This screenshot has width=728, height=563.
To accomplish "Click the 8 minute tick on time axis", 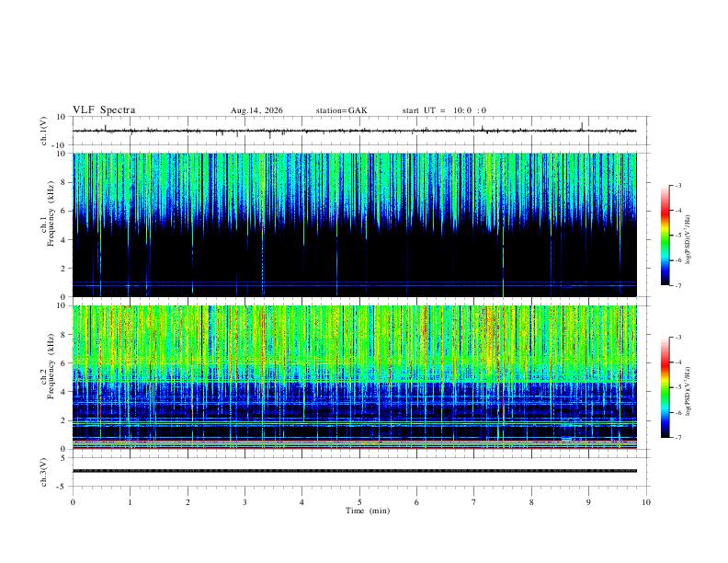I will (531, 502).
